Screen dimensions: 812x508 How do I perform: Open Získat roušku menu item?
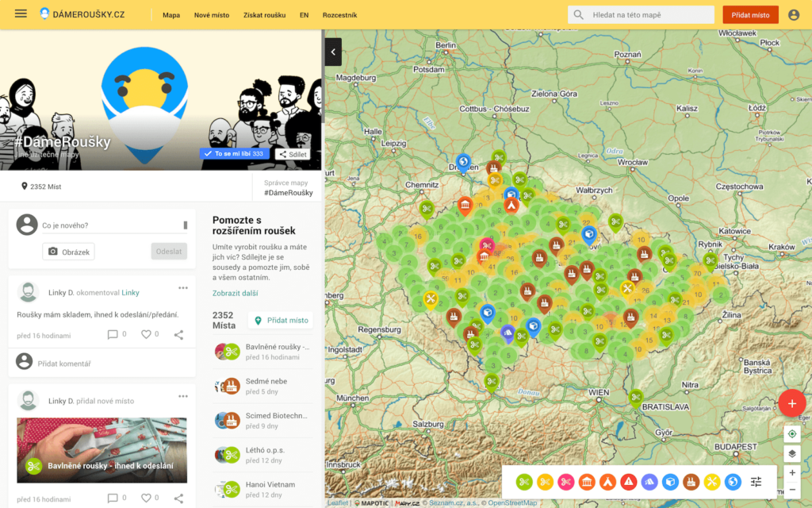pyautogui.click(x=265, y=15)
